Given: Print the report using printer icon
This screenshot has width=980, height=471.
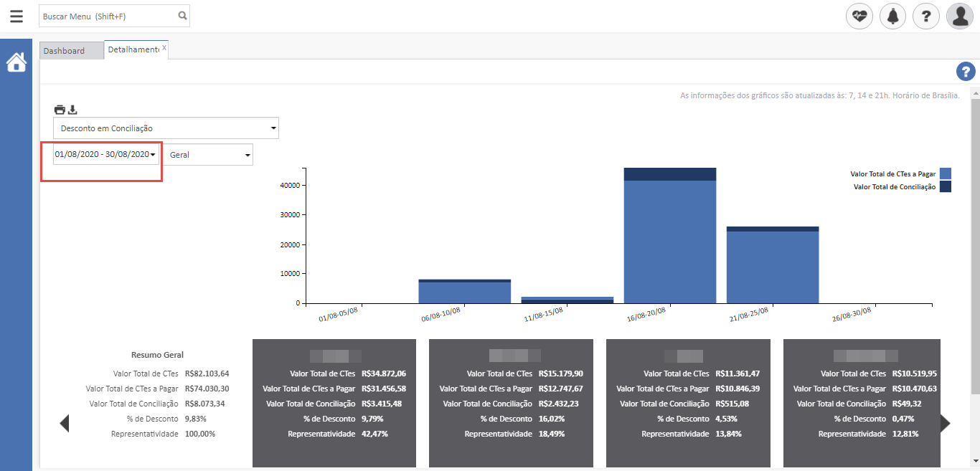Looking at the screenshot, I should point(60,110).
